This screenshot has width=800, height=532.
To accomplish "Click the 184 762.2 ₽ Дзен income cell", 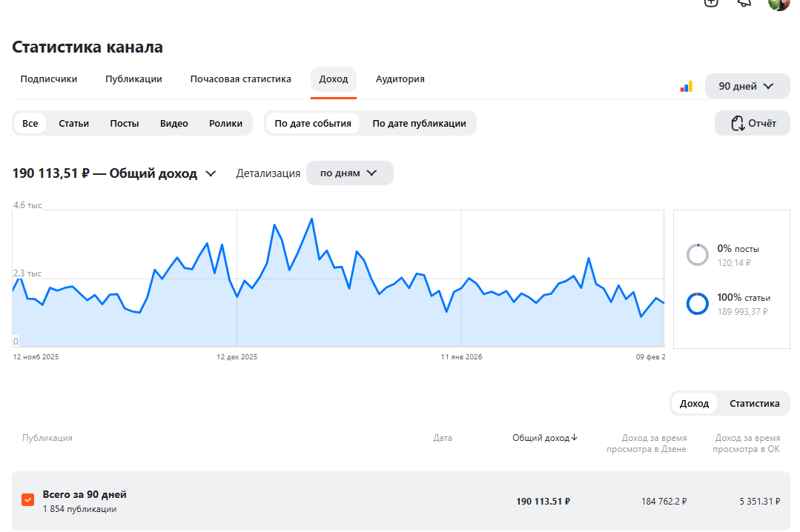I will click(664, 502).
